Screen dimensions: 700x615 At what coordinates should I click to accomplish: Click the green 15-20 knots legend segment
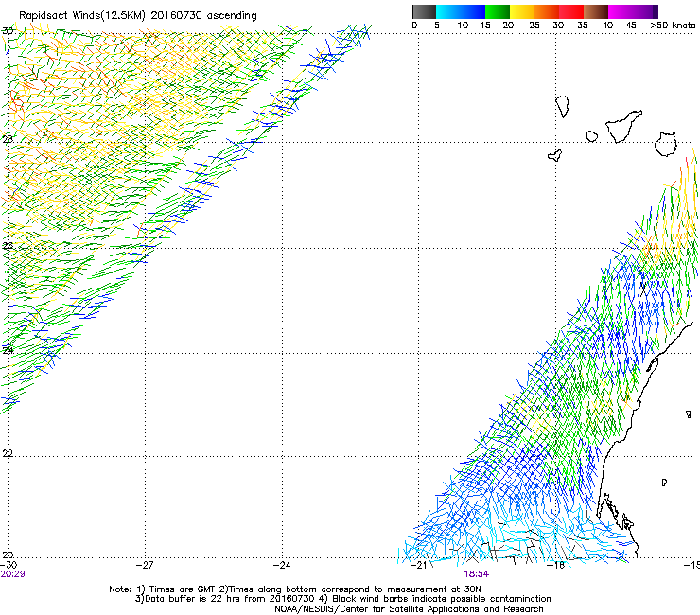click(x=498, y=11)
